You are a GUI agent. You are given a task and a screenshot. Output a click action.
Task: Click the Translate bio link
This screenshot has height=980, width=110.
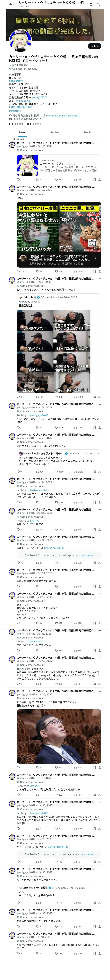15,111
